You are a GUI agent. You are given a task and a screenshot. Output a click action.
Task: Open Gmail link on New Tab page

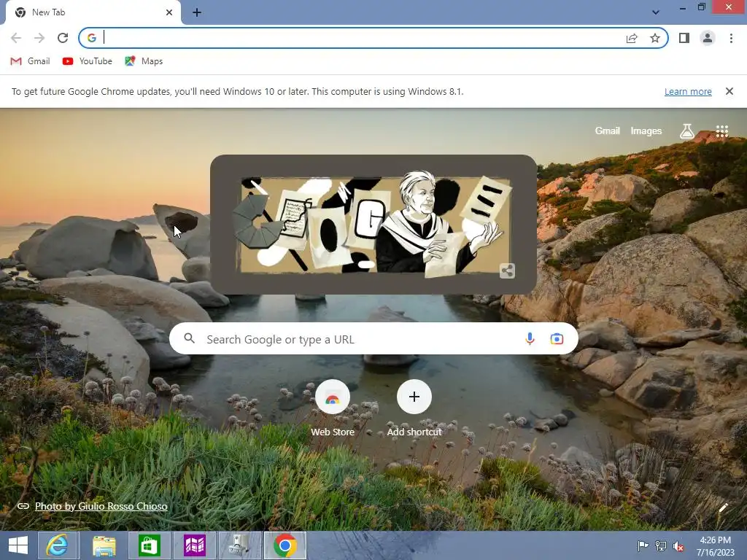coord(607,131)
